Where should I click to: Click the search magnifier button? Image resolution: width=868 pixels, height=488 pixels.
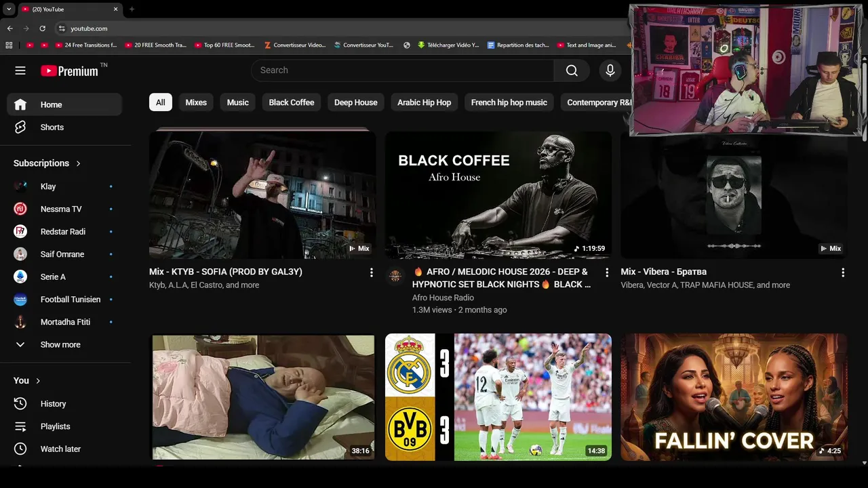pyautogui.click(x=572, y=70)
